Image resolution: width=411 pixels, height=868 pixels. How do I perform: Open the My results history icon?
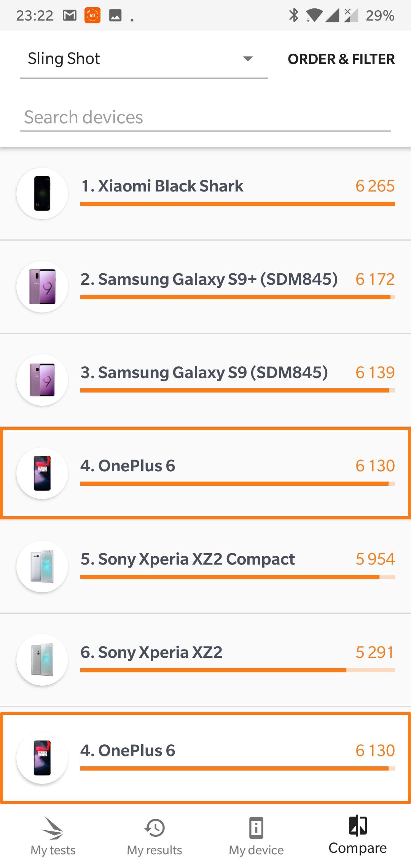point(155,828)
